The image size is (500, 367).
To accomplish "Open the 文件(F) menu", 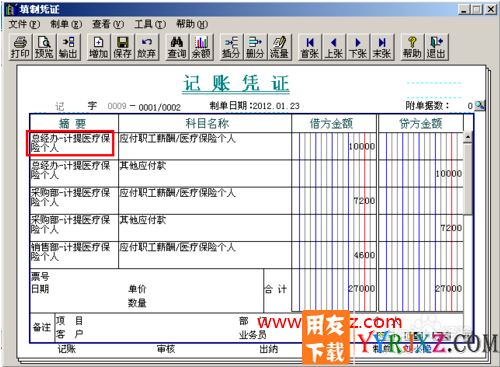I will 24,24.
